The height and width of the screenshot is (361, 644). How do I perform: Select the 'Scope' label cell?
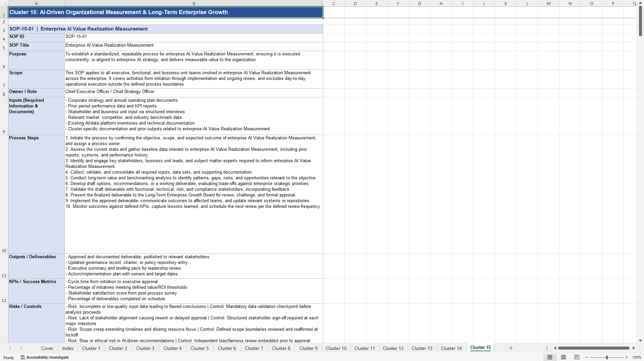tap(36, 79)
